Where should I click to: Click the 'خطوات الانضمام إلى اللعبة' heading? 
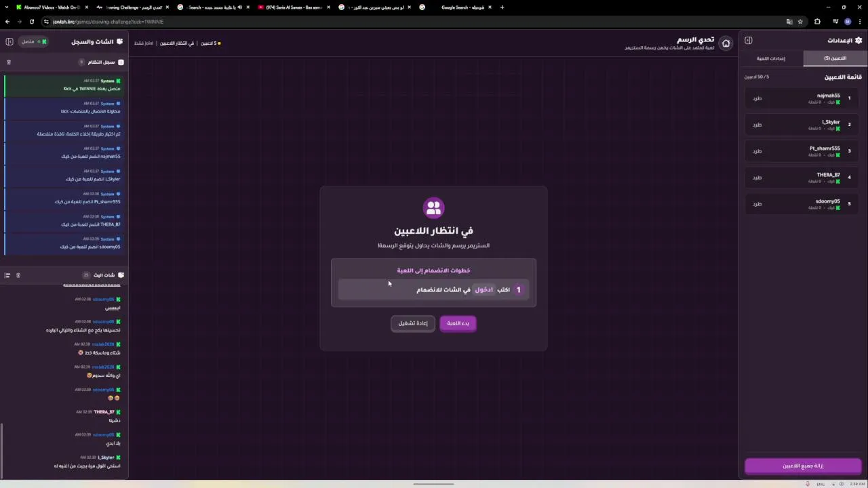(x=433, y=270)
